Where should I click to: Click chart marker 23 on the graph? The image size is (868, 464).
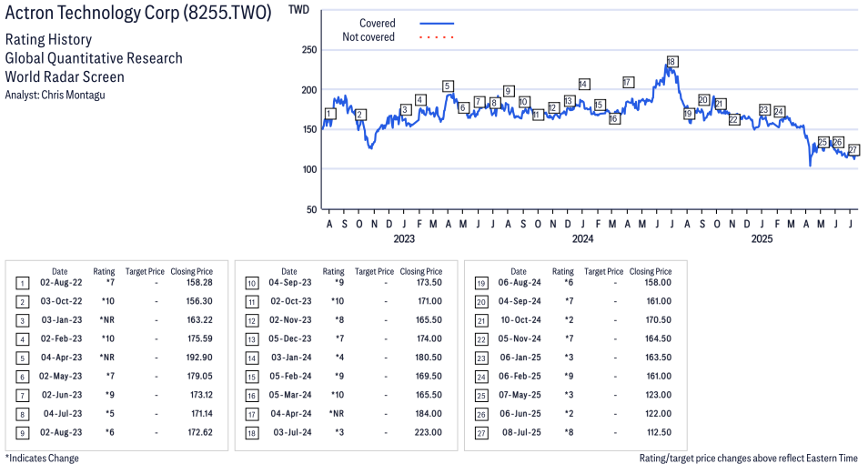coord(764,109)
